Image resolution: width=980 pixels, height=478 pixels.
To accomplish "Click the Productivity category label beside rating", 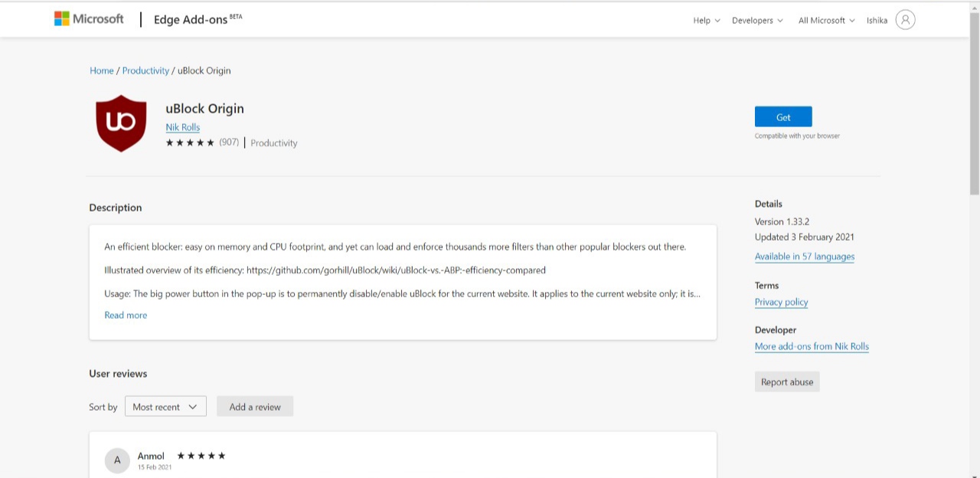I will pos(273,143).
